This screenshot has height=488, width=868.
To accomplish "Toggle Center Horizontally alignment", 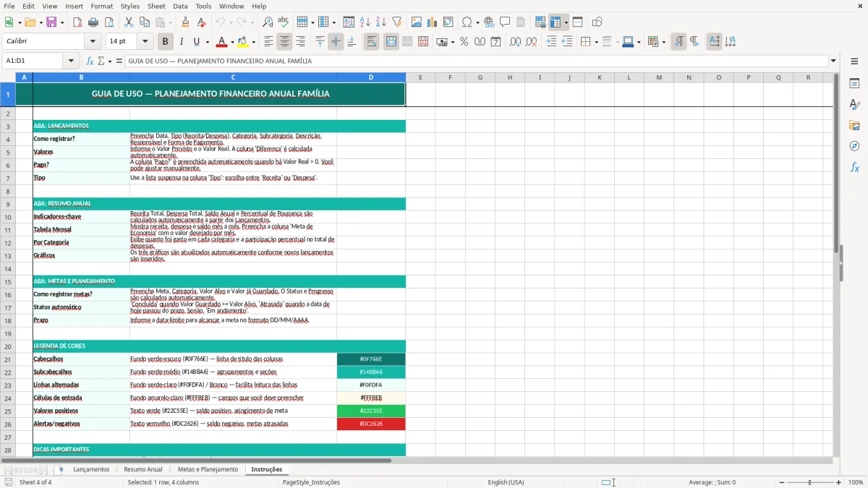I will 284,42.
